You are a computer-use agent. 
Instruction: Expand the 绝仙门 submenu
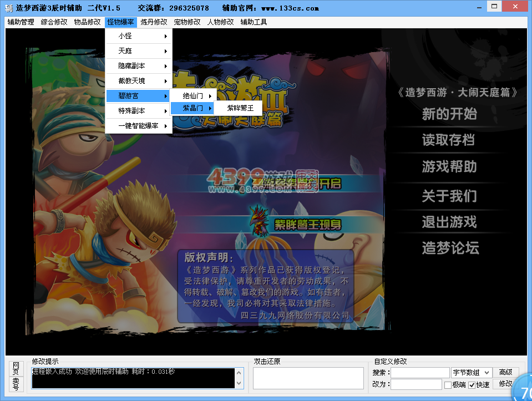(x=192, y=96)
